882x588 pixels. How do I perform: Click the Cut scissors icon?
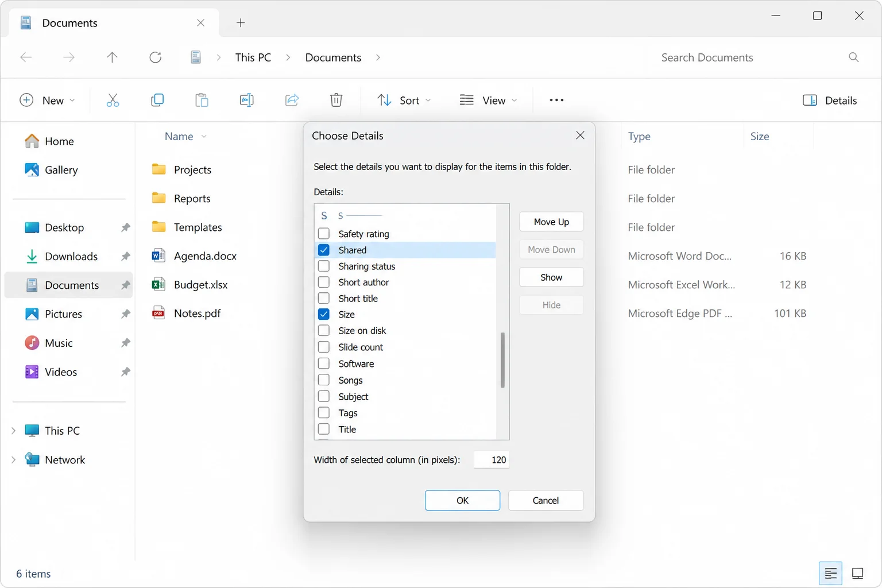coord(113,100)
